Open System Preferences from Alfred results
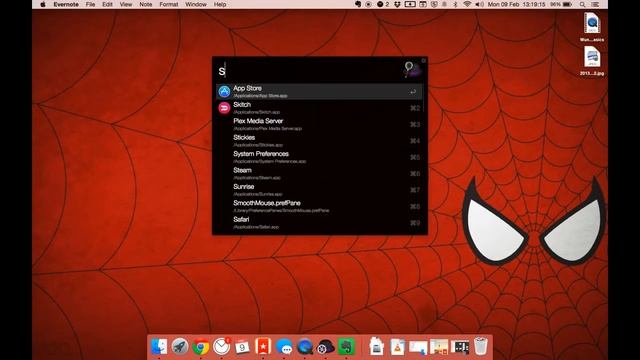This screenshot has height=360, width=640. (320, 157)
